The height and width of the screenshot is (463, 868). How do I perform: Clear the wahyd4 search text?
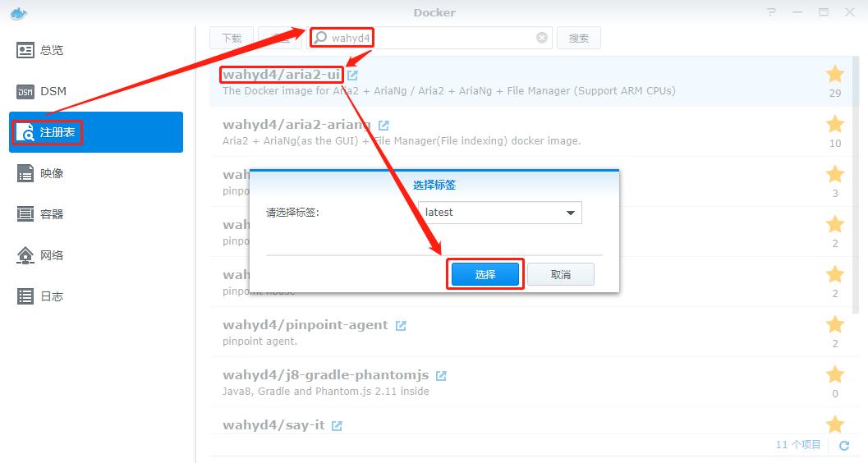[542, 38]
